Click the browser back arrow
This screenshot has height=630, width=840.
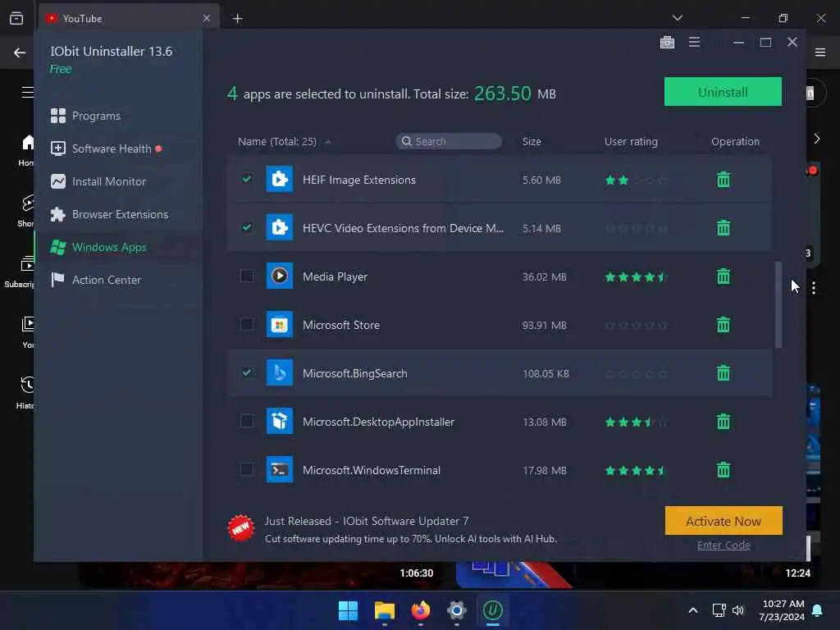(20, 52)
